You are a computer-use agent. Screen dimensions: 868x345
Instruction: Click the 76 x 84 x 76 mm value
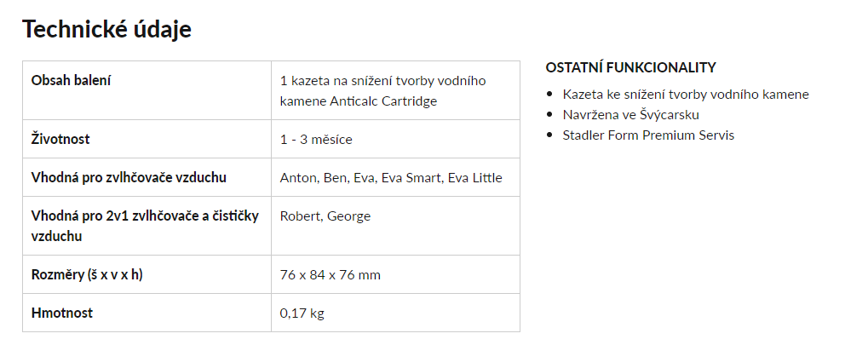click(x=331, y=274)
